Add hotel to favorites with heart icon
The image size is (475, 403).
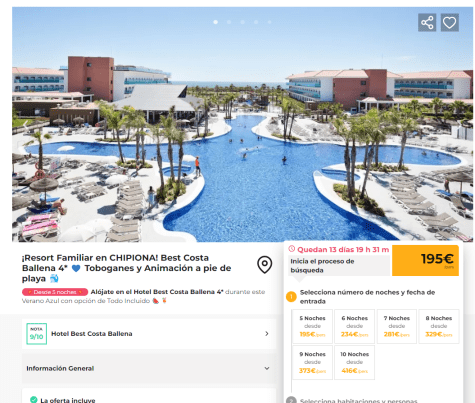(x=450, y=23)
